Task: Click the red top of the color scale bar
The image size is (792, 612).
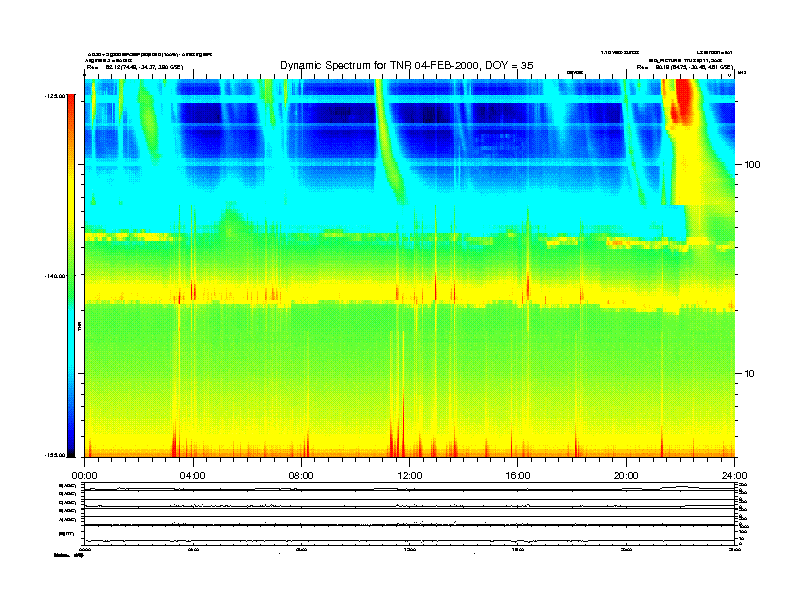Action: [71, 101]
